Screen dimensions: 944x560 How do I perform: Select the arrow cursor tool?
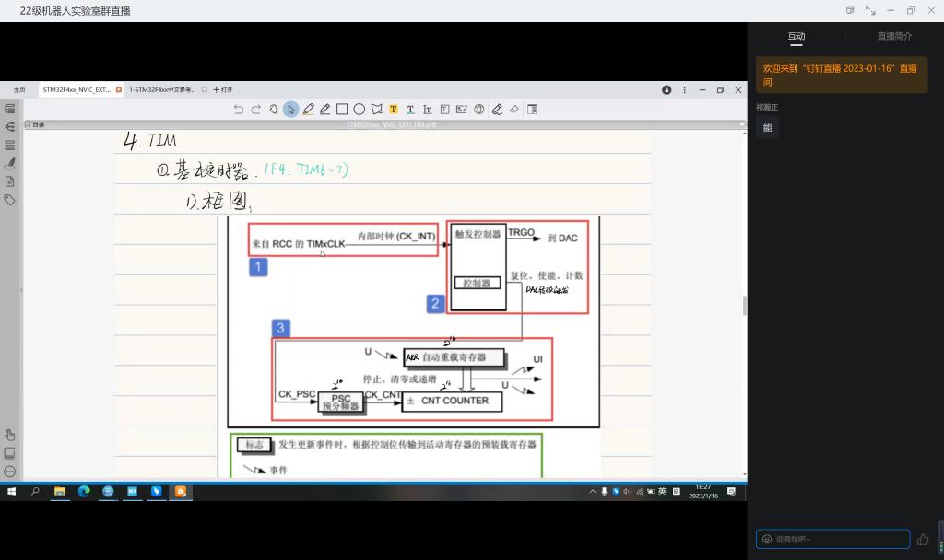coord(290,109)
